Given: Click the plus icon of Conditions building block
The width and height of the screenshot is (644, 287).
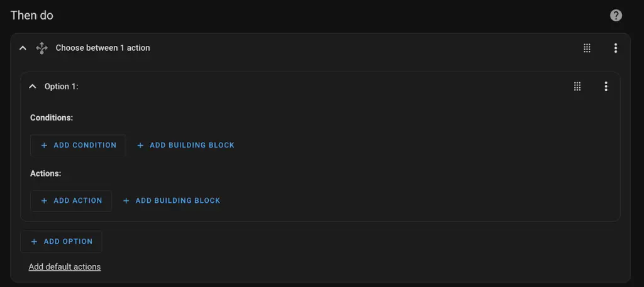Looking at the screenshot, I should coord(140,145).
